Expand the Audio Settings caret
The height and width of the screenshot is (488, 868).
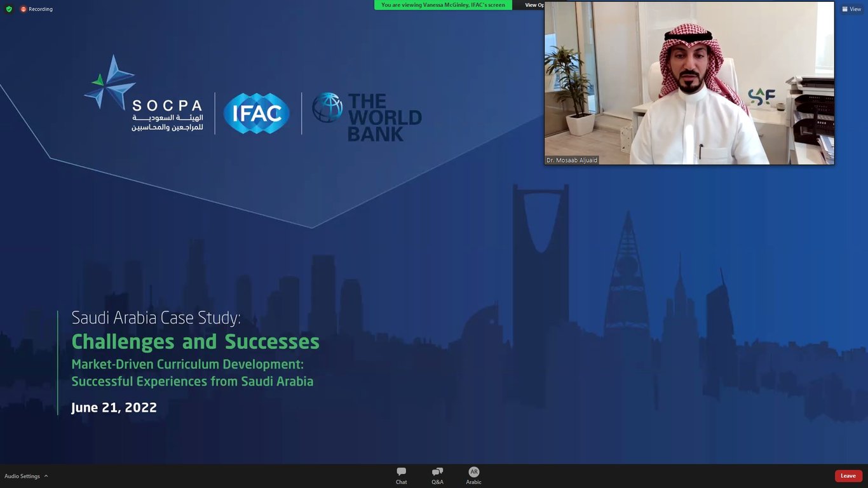[46, 476]
